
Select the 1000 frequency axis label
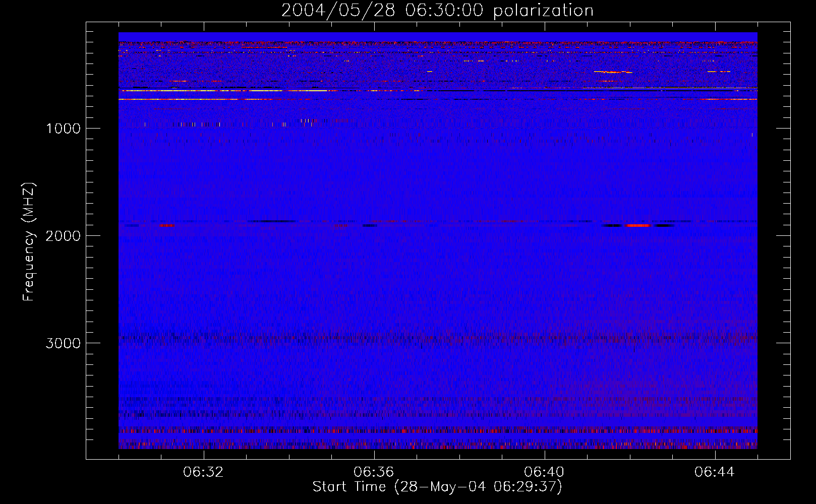pos(63,129)
